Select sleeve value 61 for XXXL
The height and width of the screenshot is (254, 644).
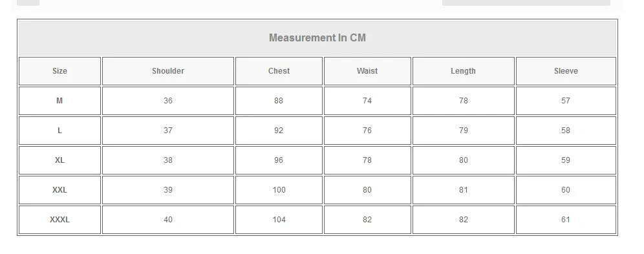point(566,220)
